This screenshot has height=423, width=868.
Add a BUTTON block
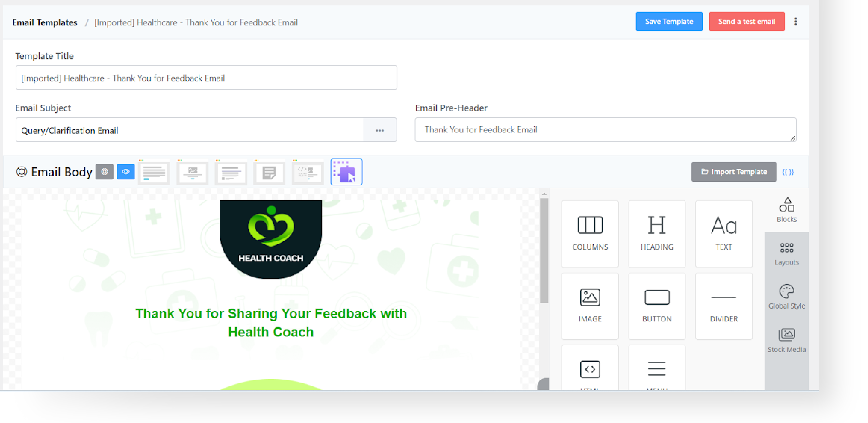[656, 306]
